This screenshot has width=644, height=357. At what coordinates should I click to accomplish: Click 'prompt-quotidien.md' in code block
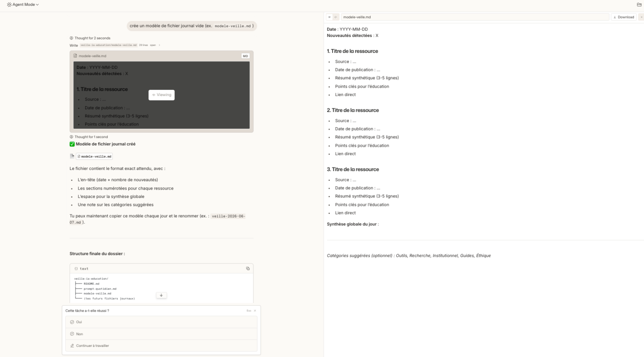click(100, 289)
